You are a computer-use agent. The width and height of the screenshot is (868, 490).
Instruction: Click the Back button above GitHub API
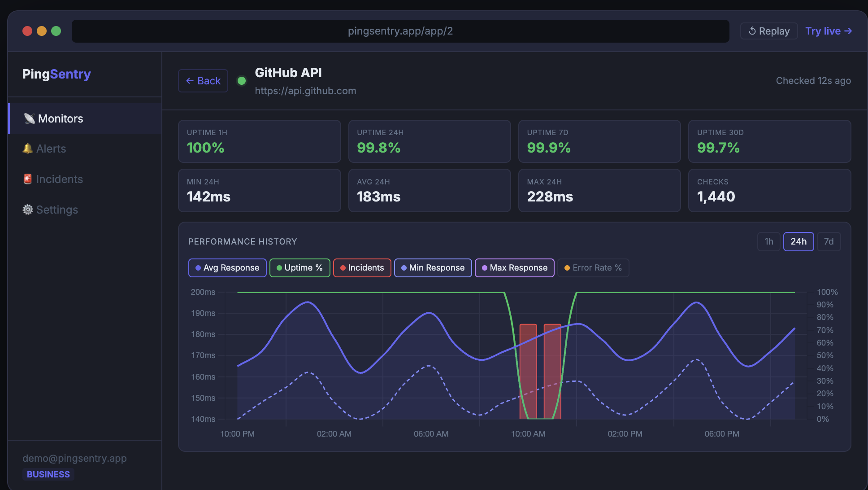203,80
